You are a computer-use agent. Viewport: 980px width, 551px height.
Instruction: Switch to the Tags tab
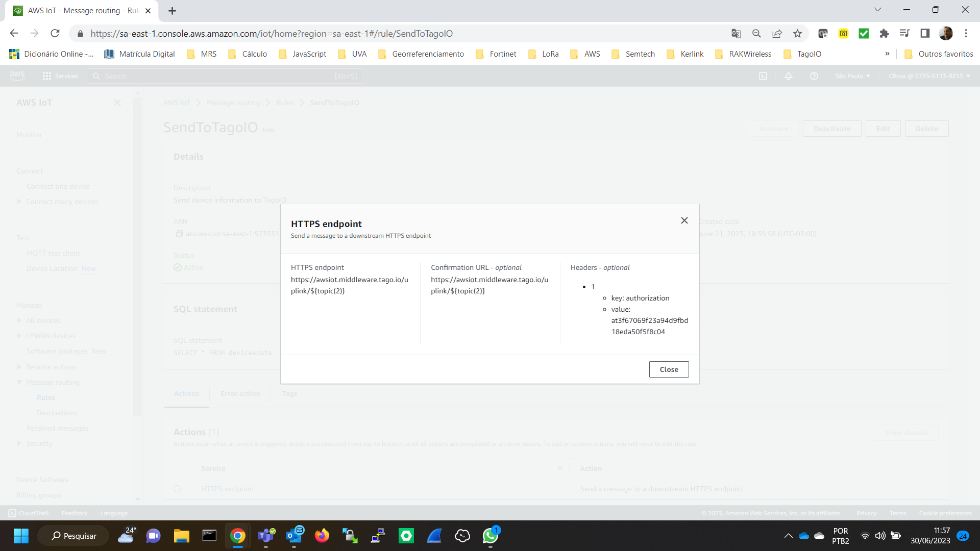point(289,393)
